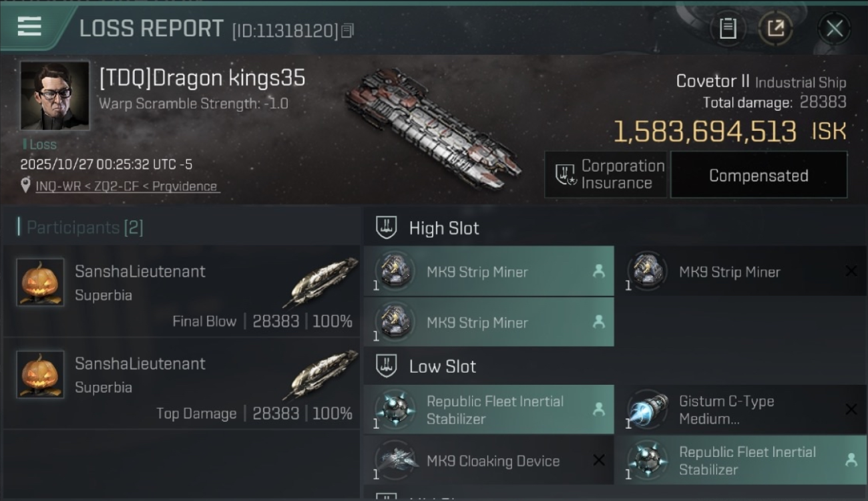The height and width of the screenshot is (501, 868).
Task: Select the first Republic Fleet Inertial Stabilizer
Action: 489,410
